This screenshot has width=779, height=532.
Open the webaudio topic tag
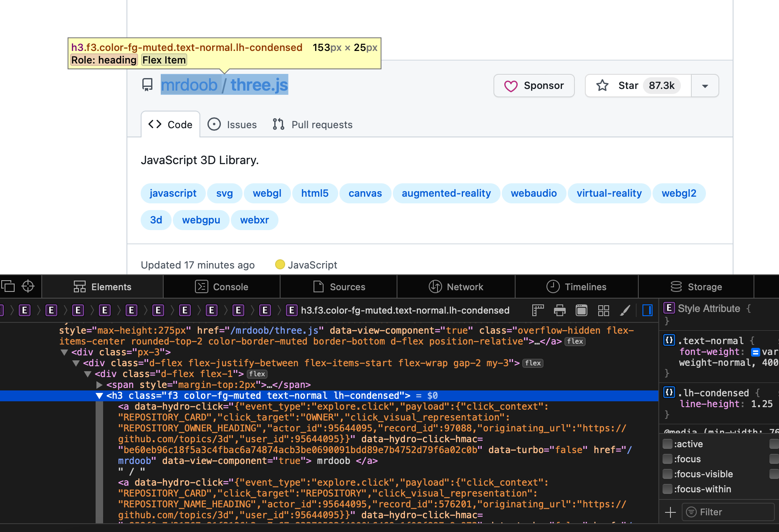534,193
